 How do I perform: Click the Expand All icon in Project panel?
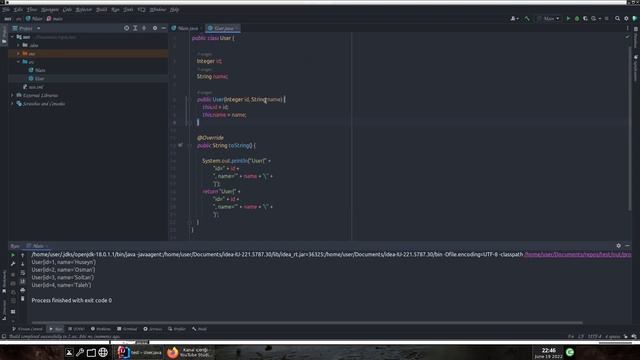pos(135,28)
